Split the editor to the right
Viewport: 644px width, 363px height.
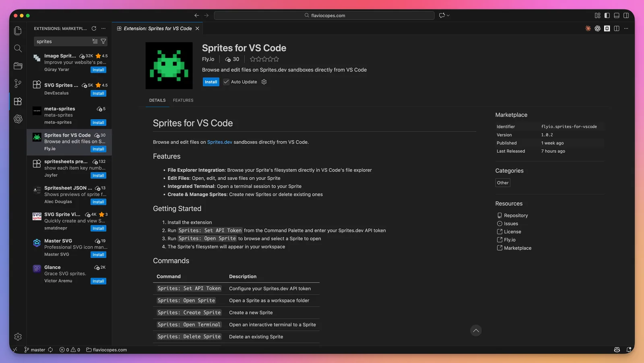coord(617,29)
